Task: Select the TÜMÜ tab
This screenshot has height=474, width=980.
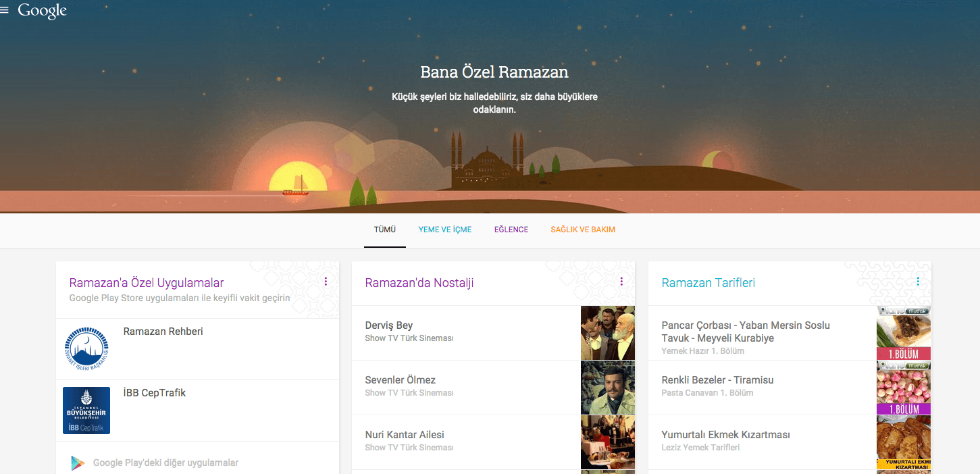Action: click(x=385, y=230)
